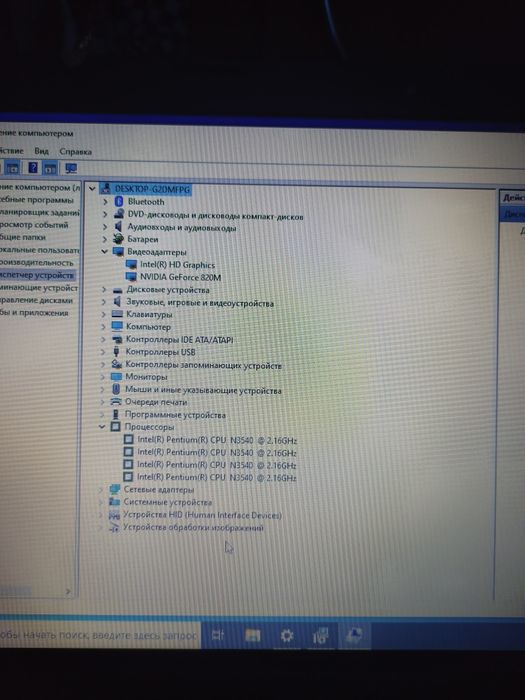Screen dimensions: 525x700
Task: Select Производительность in left panel
Action: (x=36, y=262)
